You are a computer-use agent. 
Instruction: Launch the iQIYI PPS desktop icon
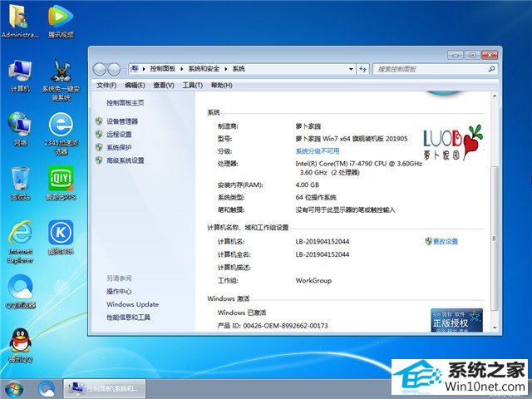tap(61, 183)
